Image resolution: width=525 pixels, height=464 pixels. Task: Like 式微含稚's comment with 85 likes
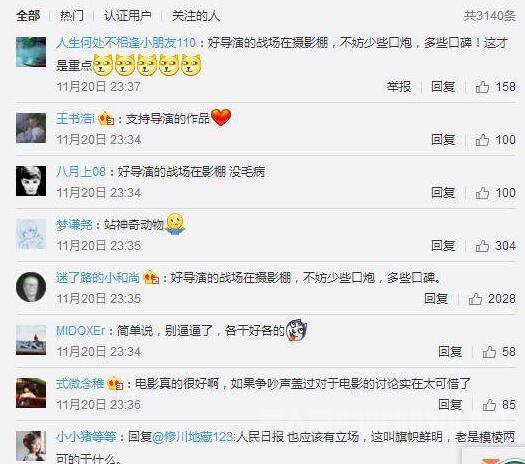[x=489, y=405]
